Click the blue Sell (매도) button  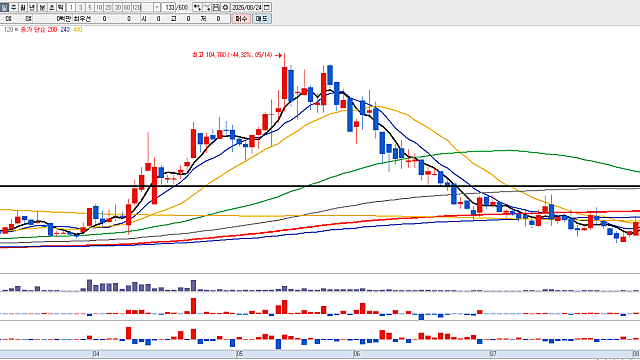[262, 18]
